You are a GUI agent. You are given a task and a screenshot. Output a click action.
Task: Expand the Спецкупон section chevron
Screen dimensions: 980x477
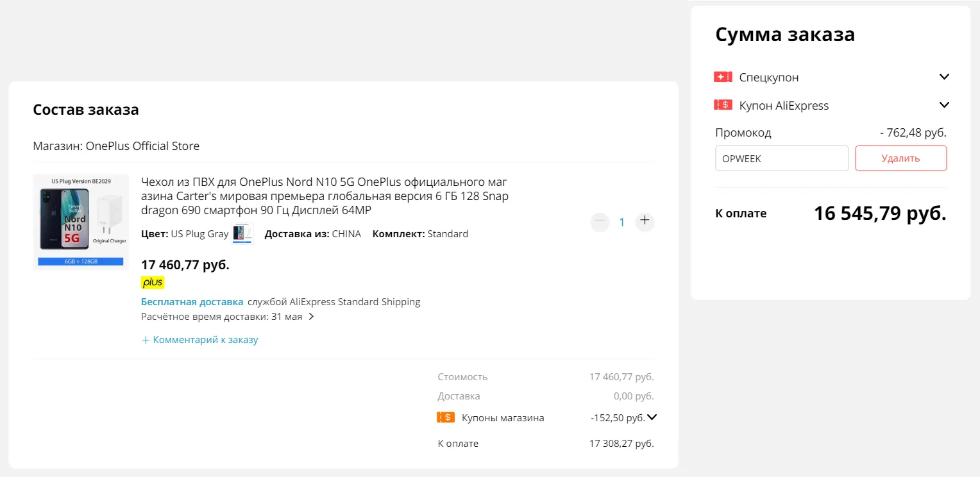point(943,77)
